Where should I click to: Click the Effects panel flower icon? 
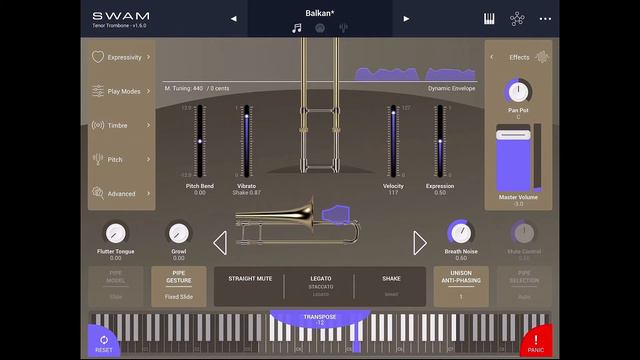point(542,57)
